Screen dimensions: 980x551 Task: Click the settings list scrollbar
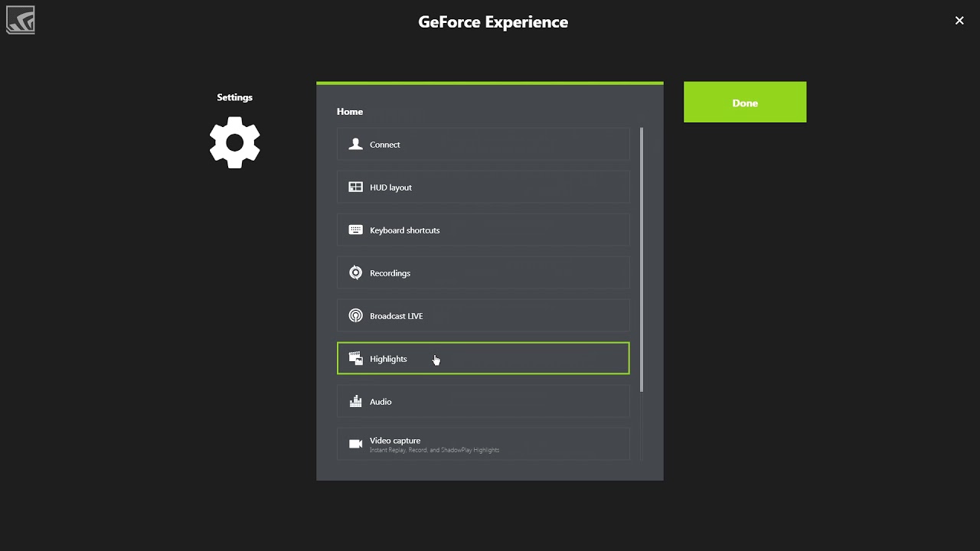[x=641, y=260]
